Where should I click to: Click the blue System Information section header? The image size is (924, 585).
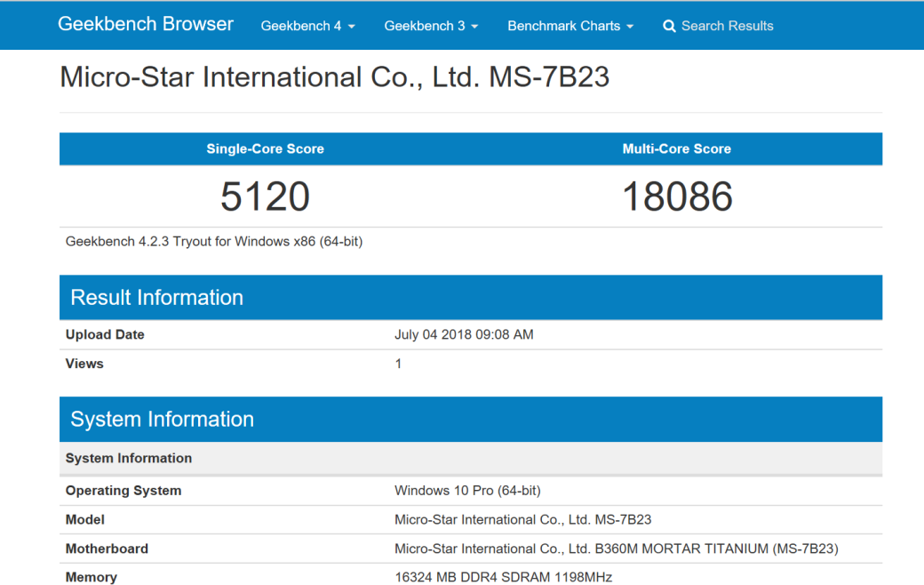click(471, 420)
